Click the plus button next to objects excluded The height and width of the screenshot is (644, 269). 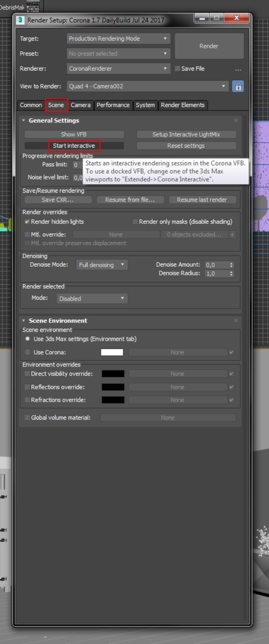click(x=233, y=235)
